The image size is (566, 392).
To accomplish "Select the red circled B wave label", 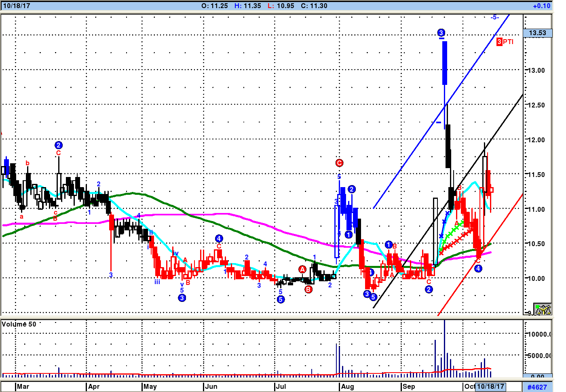I will pos(308,289).
